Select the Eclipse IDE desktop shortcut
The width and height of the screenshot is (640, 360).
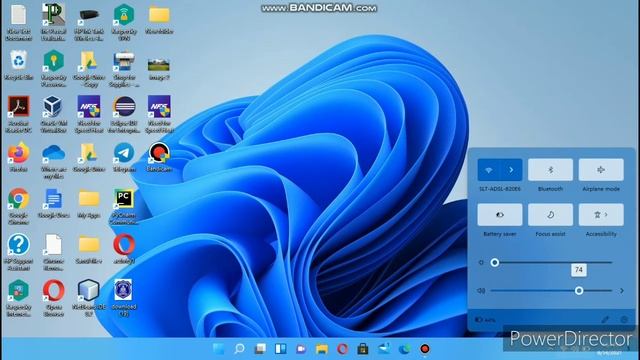pos(124,114)
